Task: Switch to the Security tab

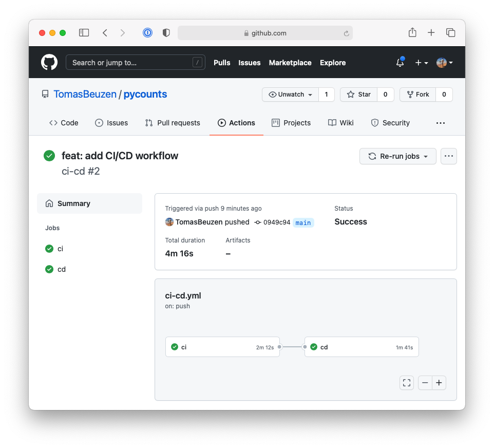Action: coord(390,123)
